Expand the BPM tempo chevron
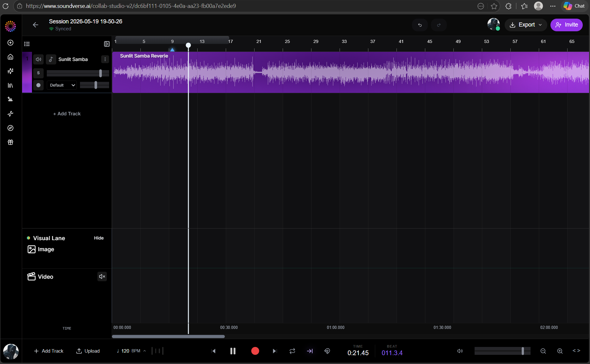 point(144,351)
